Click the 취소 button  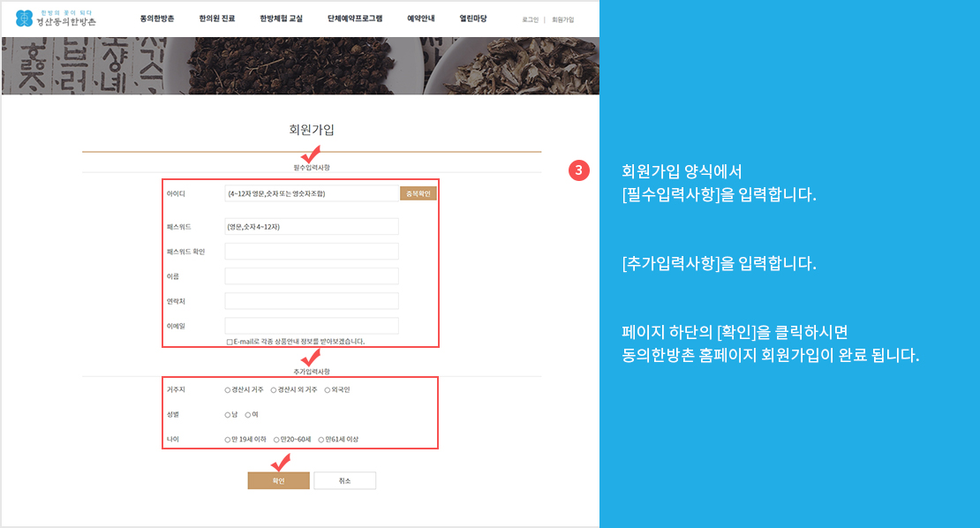tap(344, 480)
